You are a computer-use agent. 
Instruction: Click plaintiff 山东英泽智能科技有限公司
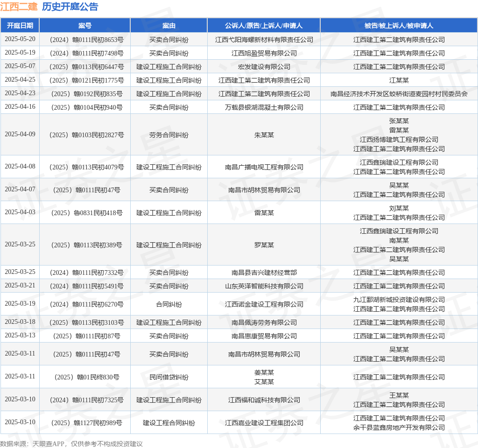tap(264, 286)
